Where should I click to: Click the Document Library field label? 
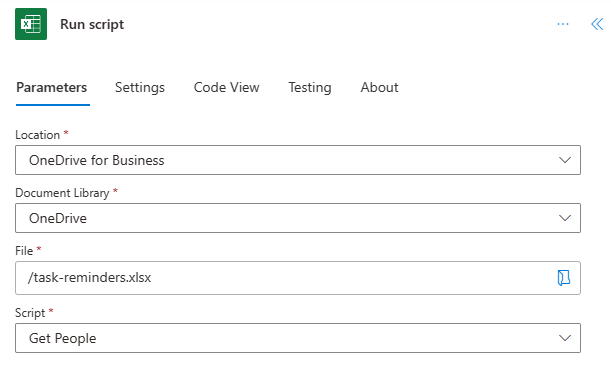click(x=62, y=193)
